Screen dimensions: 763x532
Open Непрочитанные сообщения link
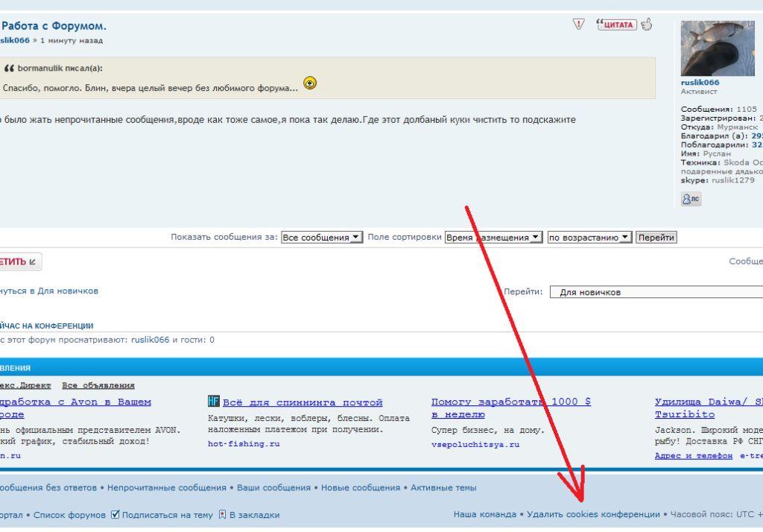[166, 488]
